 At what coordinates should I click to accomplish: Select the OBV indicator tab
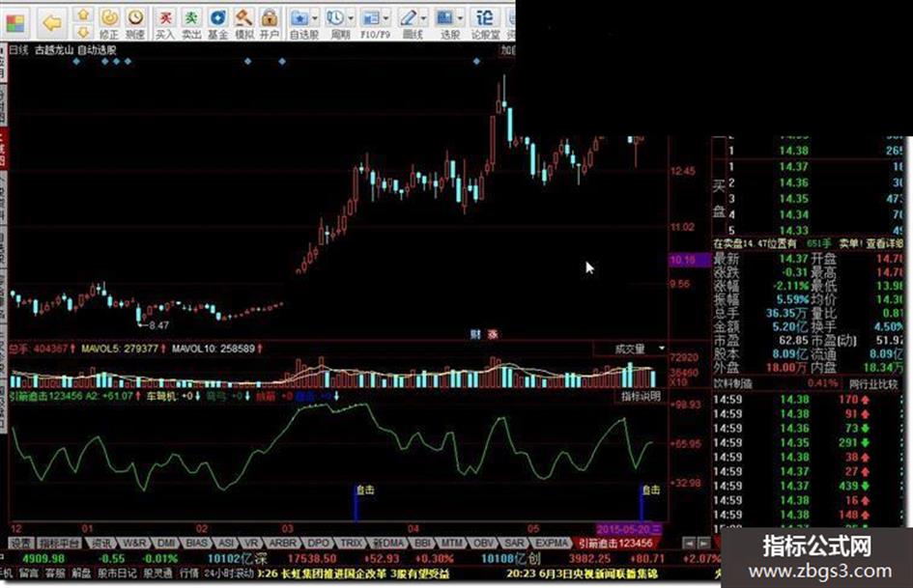(483, 544)
